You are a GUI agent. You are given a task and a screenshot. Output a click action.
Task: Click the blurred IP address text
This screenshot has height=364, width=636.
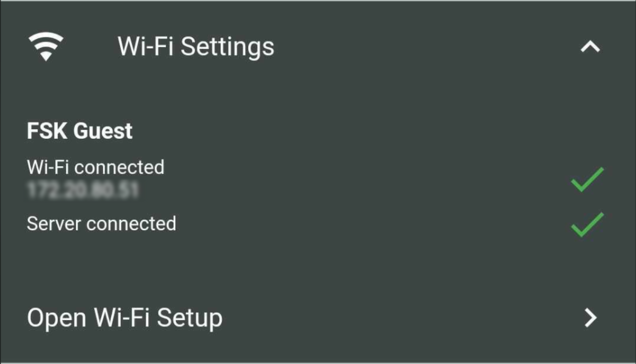coord(83,190)
